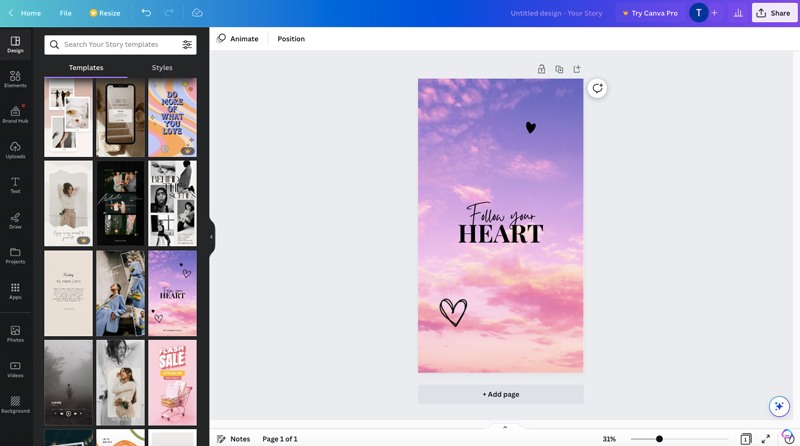Open the Canva Assistant sparkle button

(x=779, y=406)
